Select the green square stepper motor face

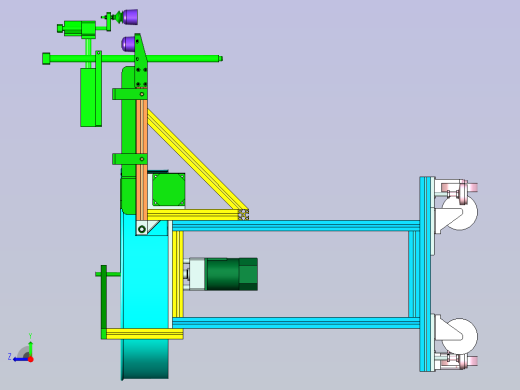click(x=168, y=189)
